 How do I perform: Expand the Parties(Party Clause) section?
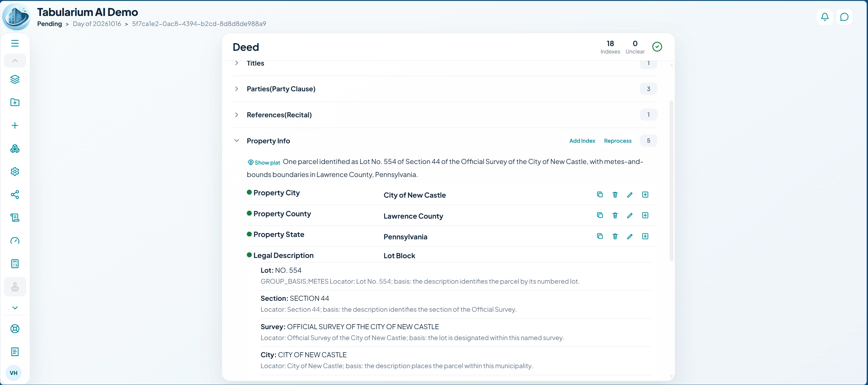click(236, 89)
